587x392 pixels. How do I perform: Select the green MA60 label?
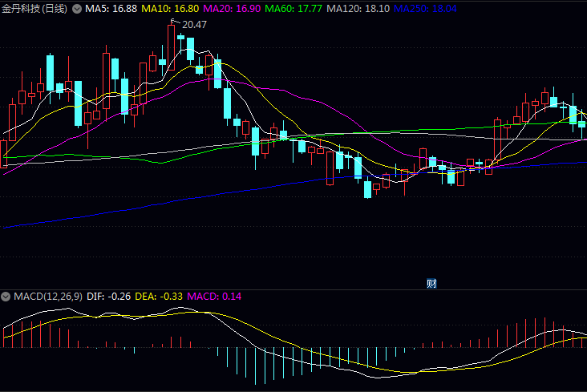pos(280,9)
